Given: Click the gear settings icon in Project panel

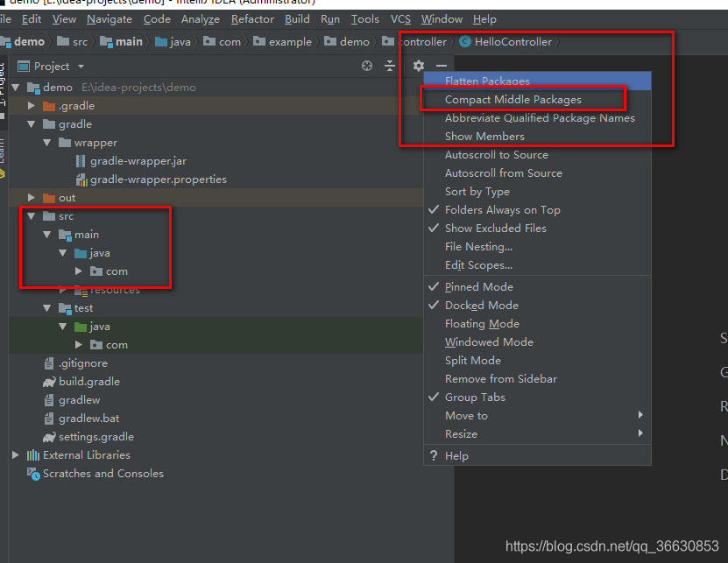Looking at the screenshot, I should pos(419,66).
